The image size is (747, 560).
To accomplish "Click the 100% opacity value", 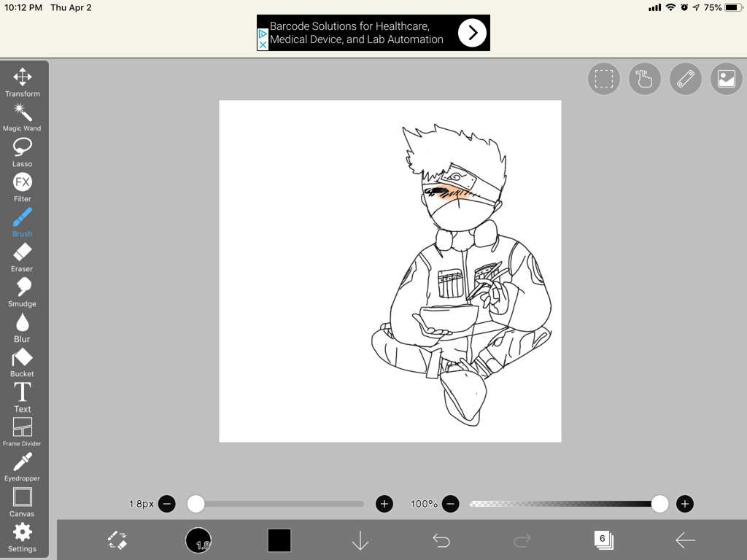I will pyautogui.click(x=424, y=504).
